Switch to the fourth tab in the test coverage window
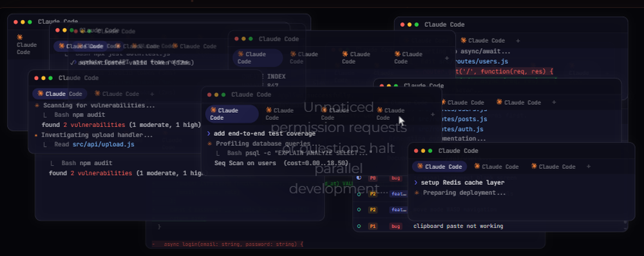This screenshot has width=644, height=256. 390,114
